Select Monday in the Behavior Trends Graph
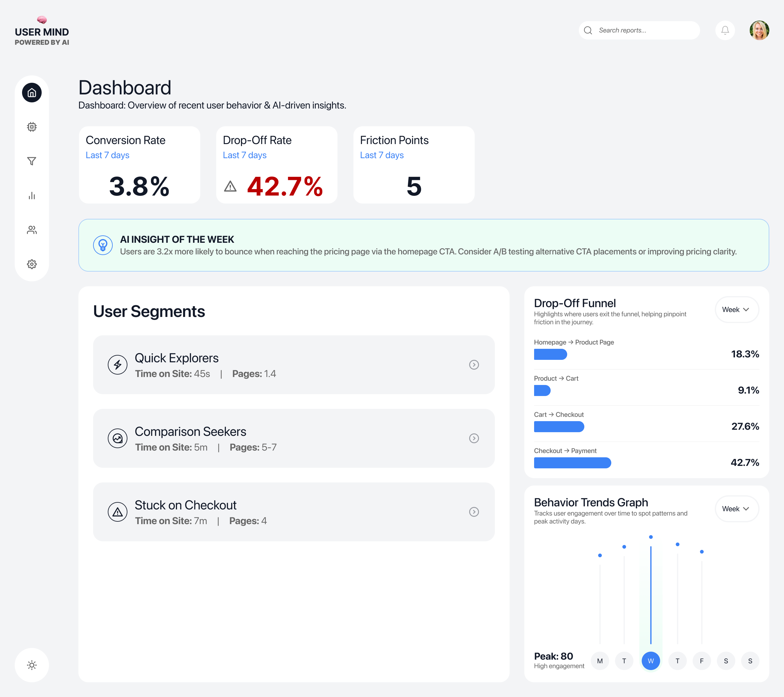 tap(600, 661)
